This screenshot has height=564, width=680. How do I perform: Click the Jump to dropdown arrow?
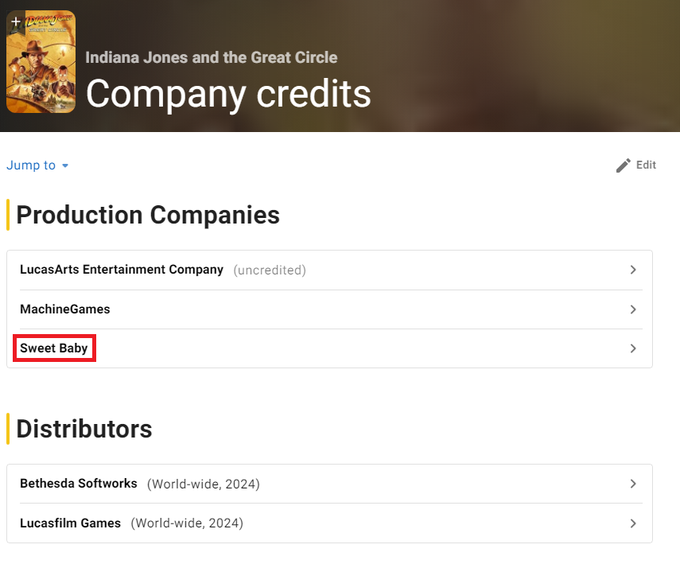pos(65,166)
